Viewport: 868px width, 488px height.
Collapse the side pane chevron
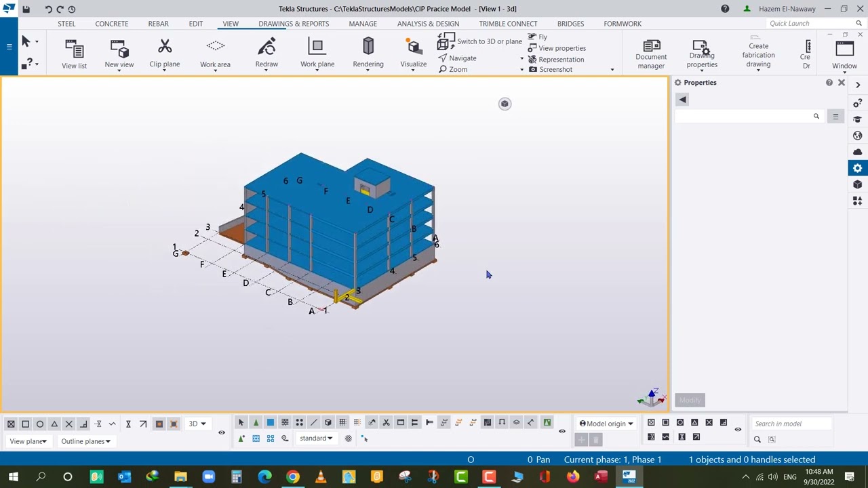858,85
